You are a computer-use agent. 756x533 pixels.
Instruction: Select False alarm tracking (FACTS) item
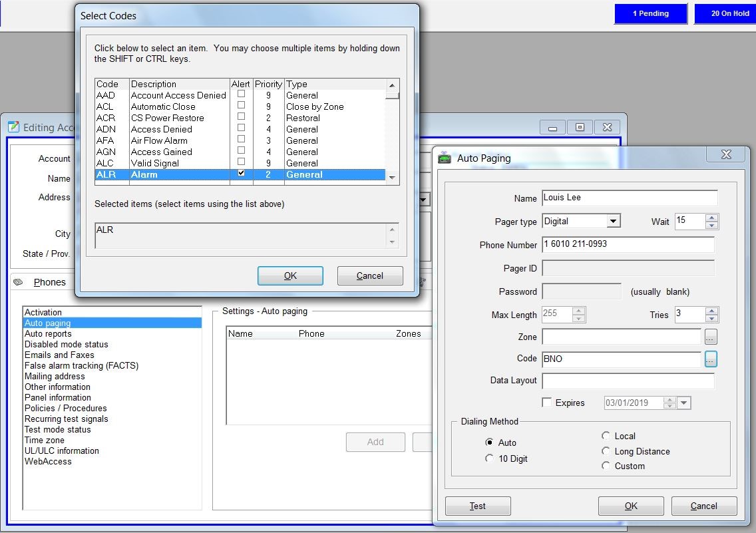(x=112, y=365)
